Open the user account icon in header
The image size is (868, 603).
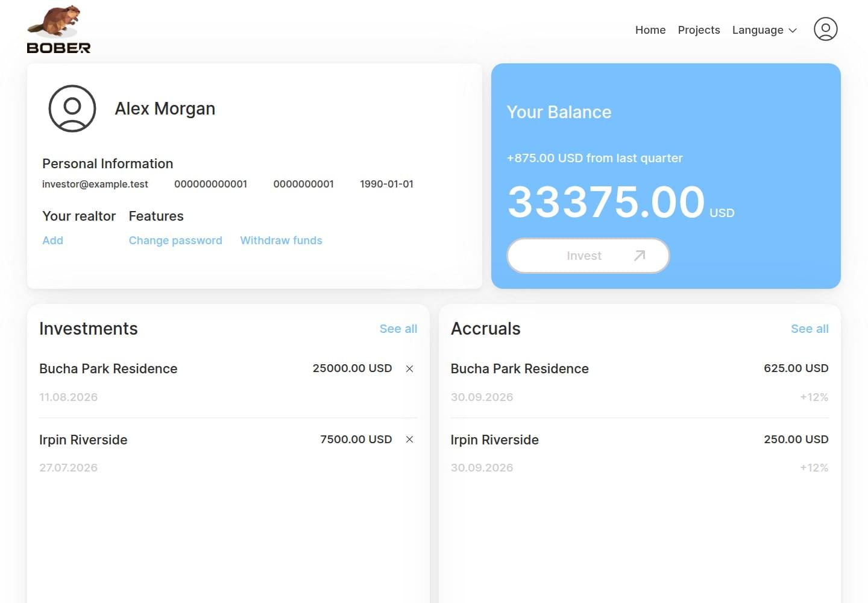click(x=825, y=29)
